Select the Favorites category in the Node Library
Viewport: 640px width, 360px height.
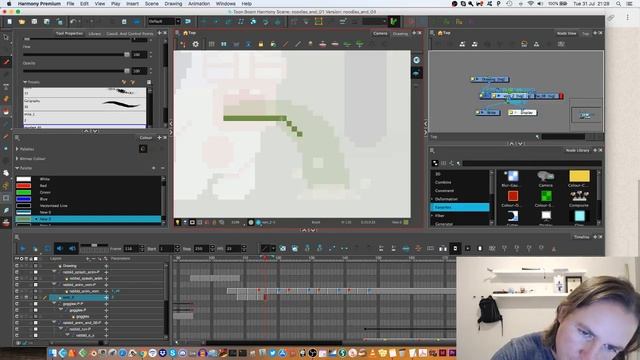460,207
